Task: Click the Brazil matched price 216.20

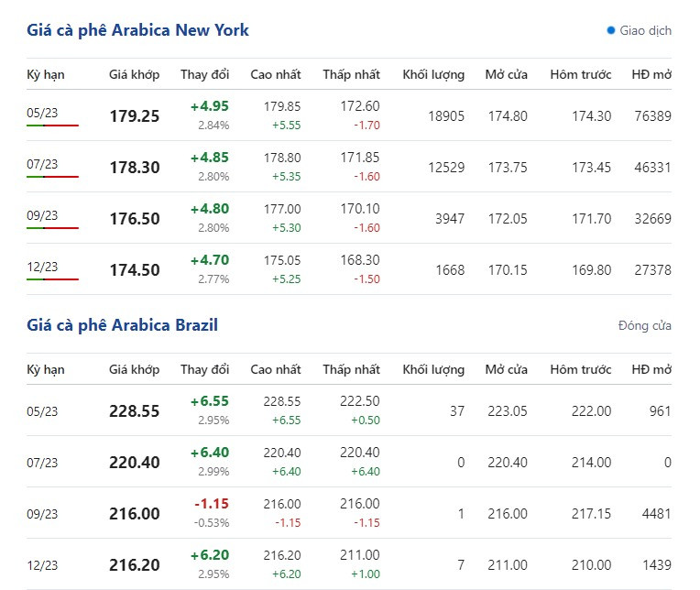Action: click(x=135, y=565)
